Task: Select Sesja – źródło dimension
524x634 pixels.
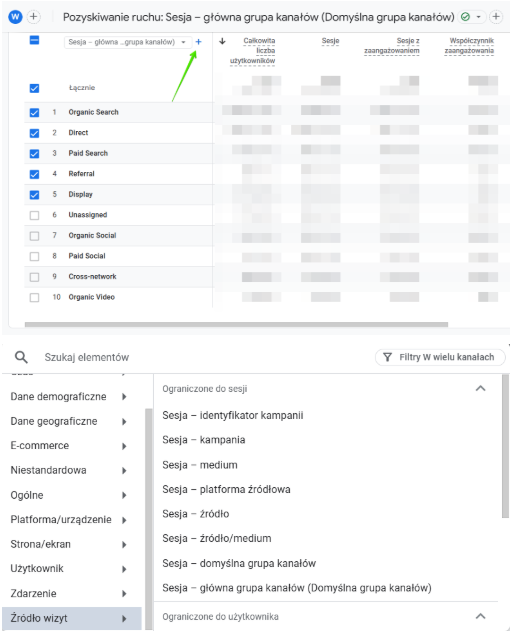Action: click(196, 514)
